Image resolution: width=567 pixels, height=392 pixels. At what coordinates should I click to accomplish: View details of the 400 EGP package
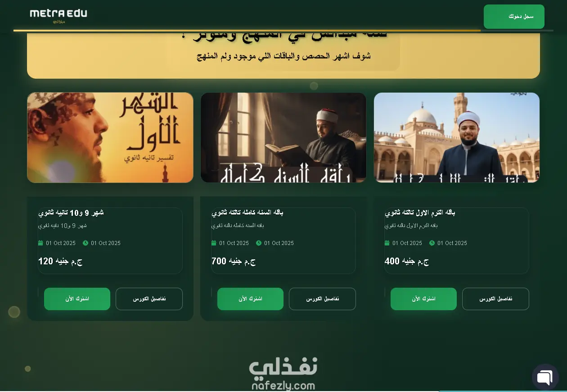click(495, 299)
